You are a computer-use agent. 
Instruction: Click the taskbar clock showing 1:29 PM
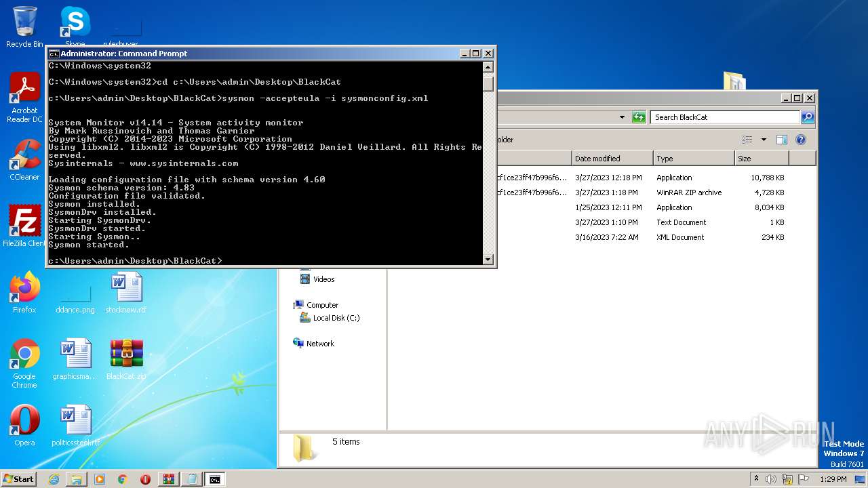[833, 479]
